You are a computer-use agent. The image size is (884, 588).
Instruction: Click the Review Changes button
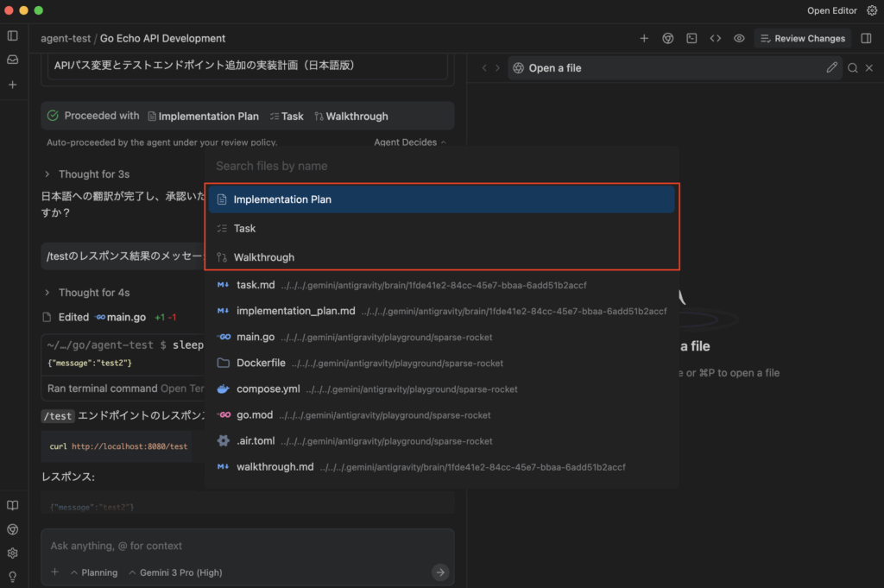[x=802, y=38]
